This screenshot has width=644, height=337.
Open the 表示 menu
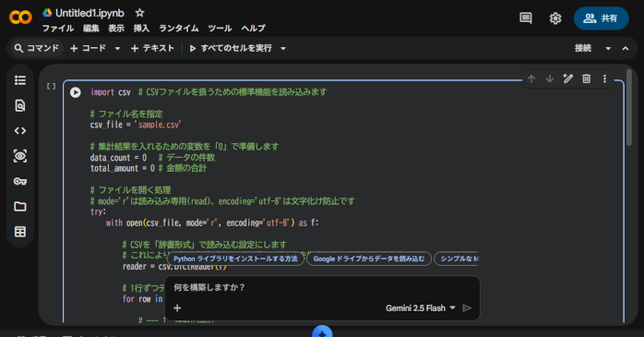tap(116, 29)
